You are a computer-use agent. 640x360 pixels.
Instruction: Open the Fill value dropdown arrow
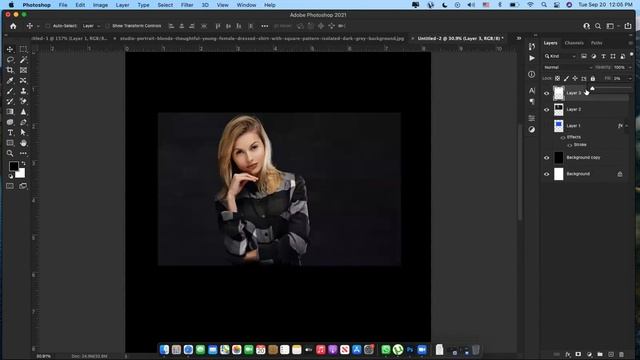(630, 78)
